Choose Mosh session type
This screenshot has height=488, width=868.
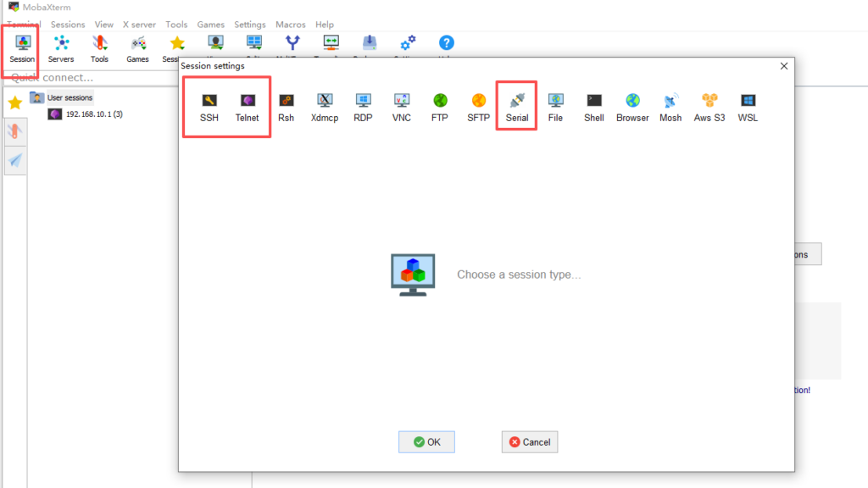670,108
